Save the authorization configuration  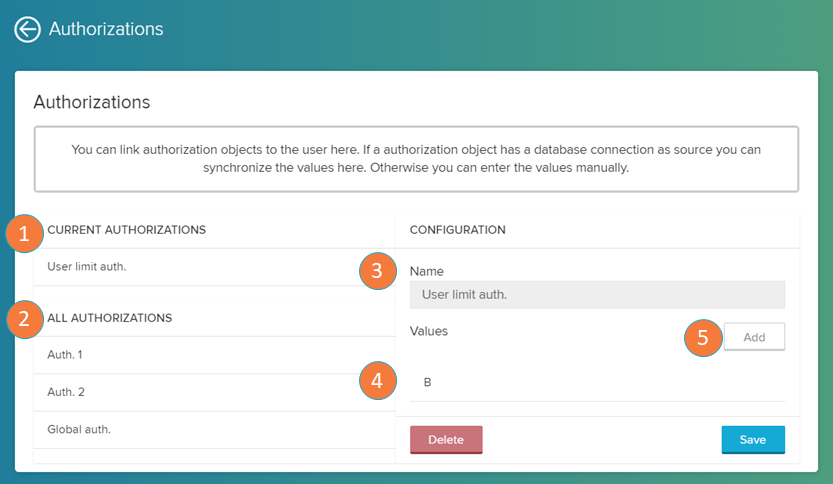tap(753, 440)
